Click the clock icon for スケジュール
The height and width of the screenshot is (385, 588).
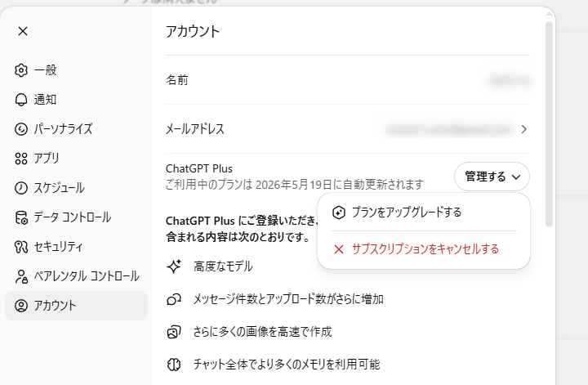tap(21, 188)
